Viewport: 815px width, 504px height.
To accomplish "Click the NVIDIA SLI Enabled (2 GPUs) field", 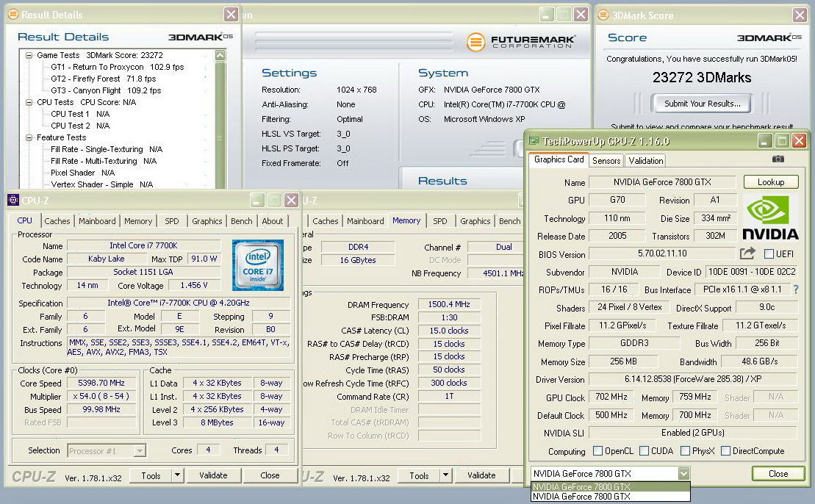I will tap(693, 432).
